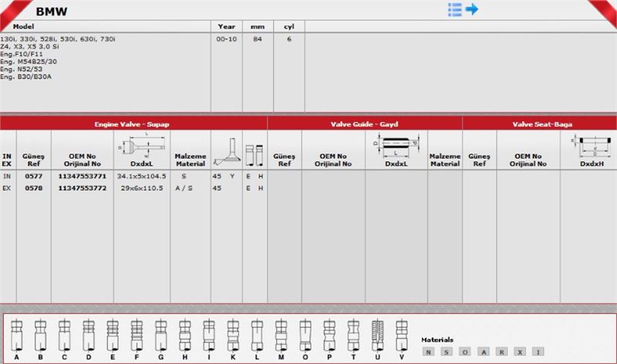This screenshot has width=617, height=364.
Task: Open the Valve Seat-Baga section header
Action: point(540,124)
